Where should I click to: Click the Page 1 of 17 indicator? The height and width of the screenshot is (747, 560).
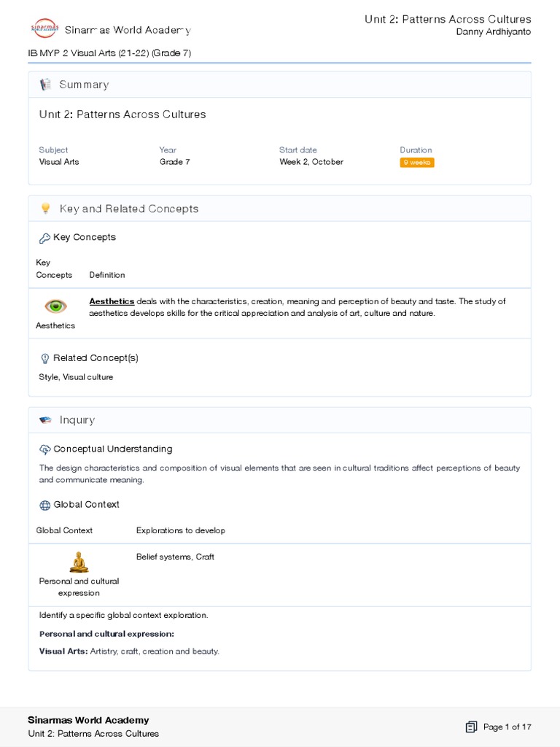coord(507,727)
